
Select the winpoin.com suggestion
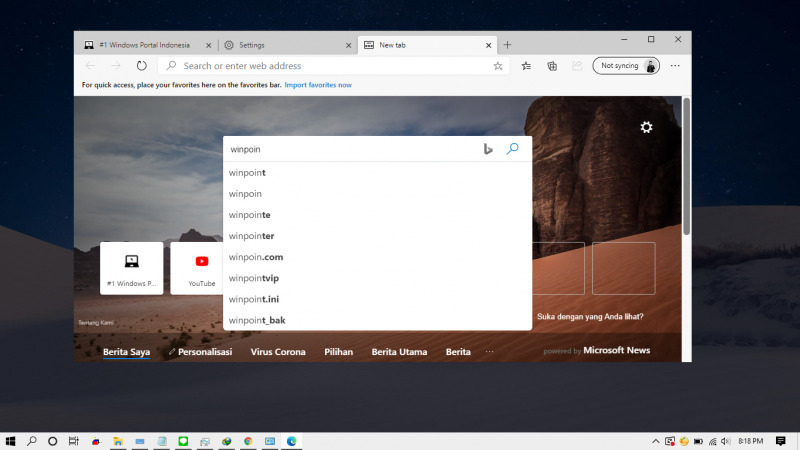[378, 257]
